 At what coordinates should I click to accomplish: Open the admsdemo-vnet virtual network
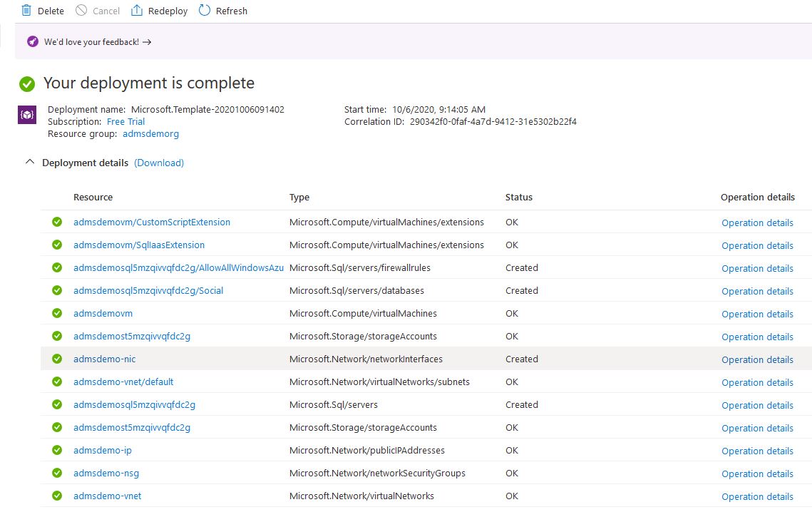107,496
